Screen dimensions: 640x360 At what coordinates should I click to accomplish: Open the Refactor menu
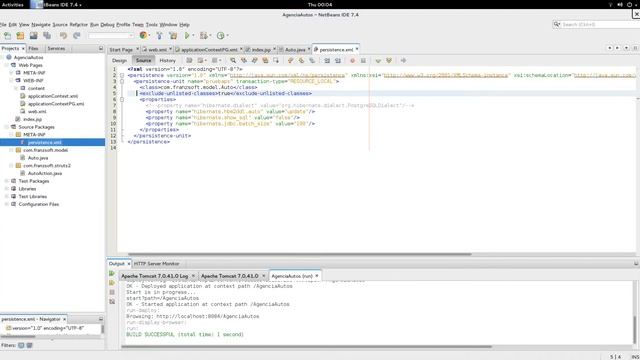point(78,24)
